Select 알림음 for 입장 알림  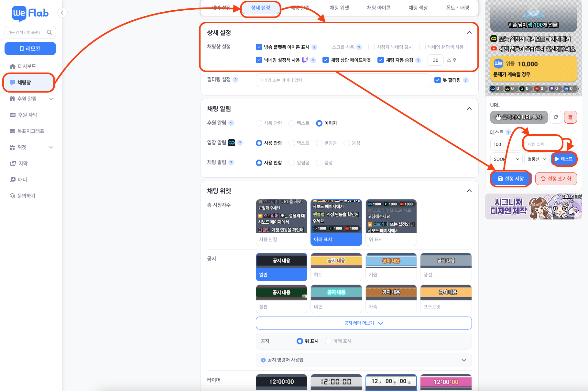click(319, 143)
